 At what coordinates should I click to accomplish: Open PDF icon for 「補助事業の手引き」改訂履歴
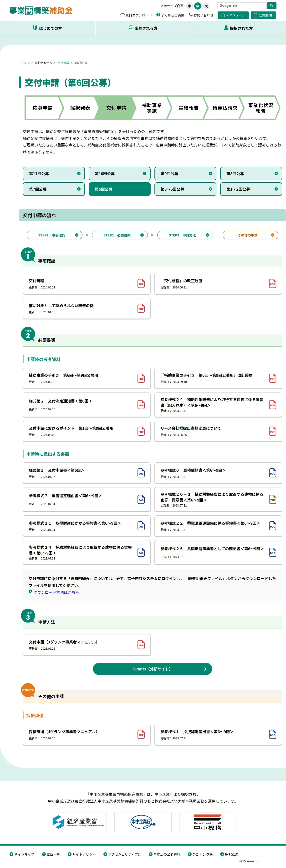[x=273, y=378]
